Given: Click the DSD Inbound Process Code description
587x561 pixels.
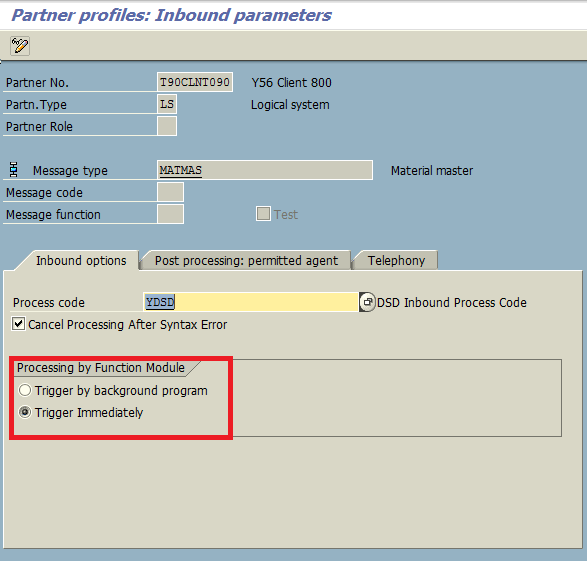Looking at the screenshot, I should [451, 302].
